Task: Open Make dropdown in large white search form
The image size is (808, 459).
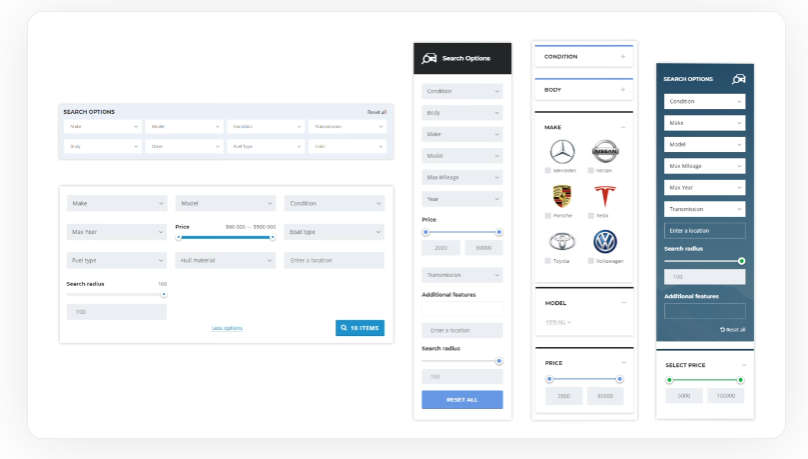Action: coord(117,203)
